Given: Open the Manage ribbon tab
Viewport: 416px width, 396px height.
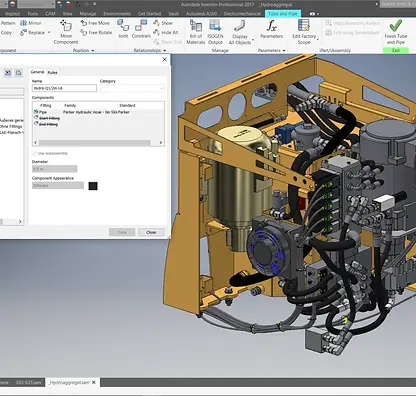Looking at the screenshot, I should point(88,14).
